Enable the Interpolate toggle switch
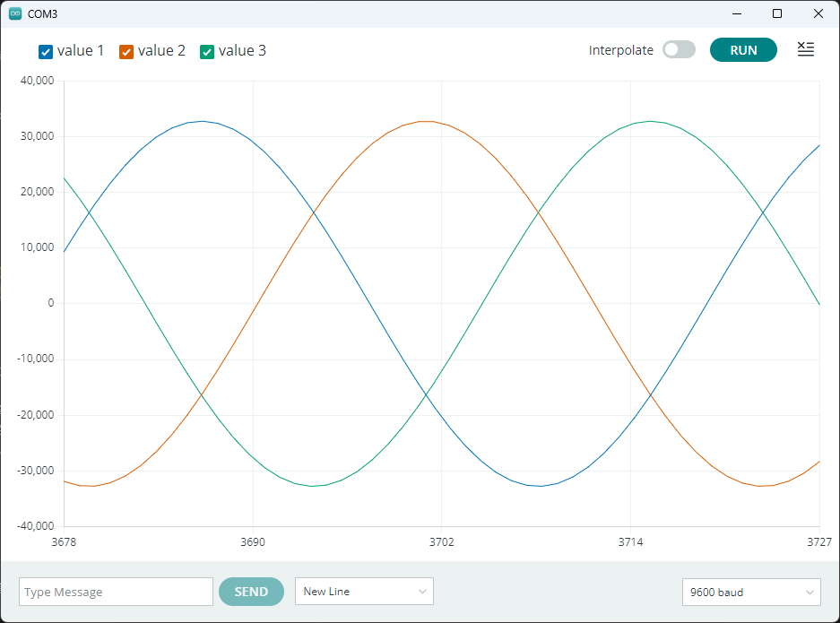Screen dimensions: 840x623 coord(679,50)
